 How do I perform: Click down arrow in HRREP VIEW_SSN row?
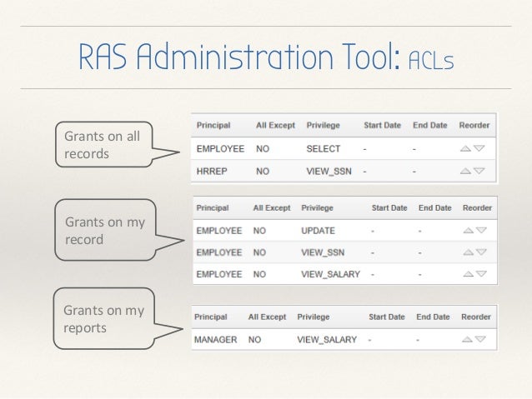pyautogui.click(x=479, y=171)
